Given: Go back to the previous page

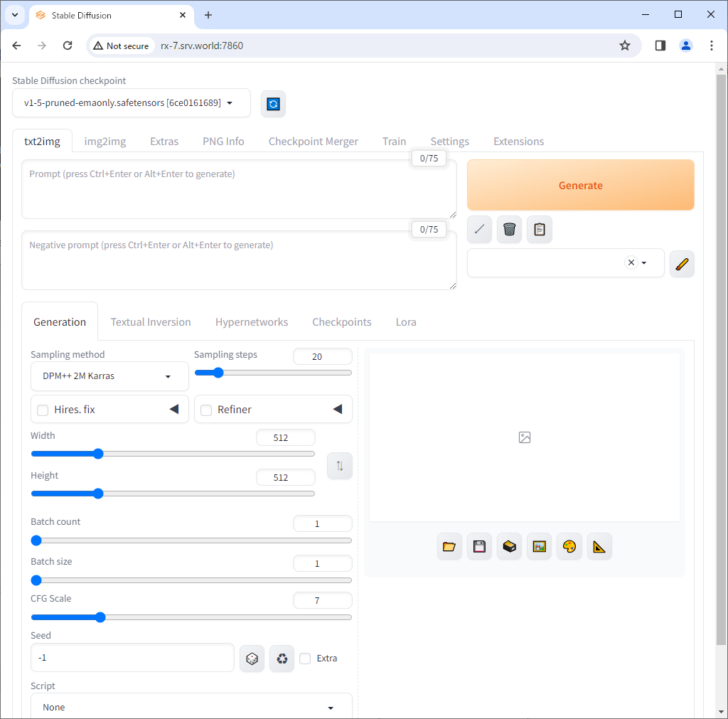Looking at the screenshot, I should pos(17,46).
